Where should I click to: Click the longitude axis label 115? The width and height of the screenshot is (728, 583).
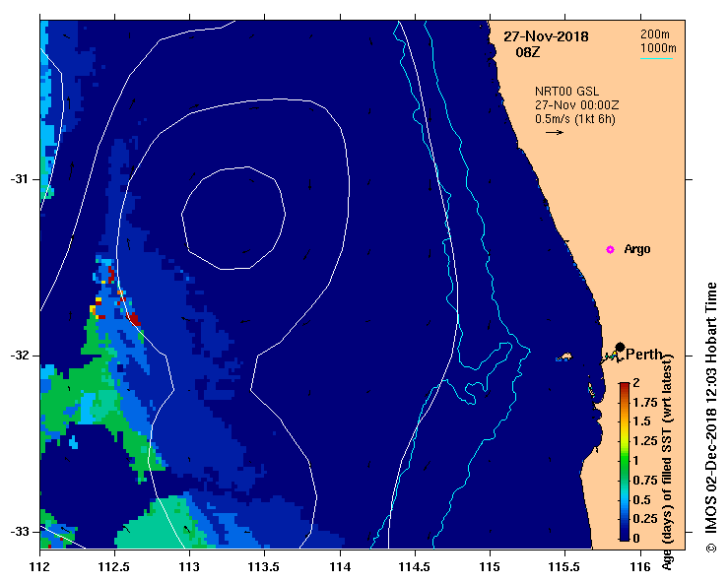click(x=490, y=567)
